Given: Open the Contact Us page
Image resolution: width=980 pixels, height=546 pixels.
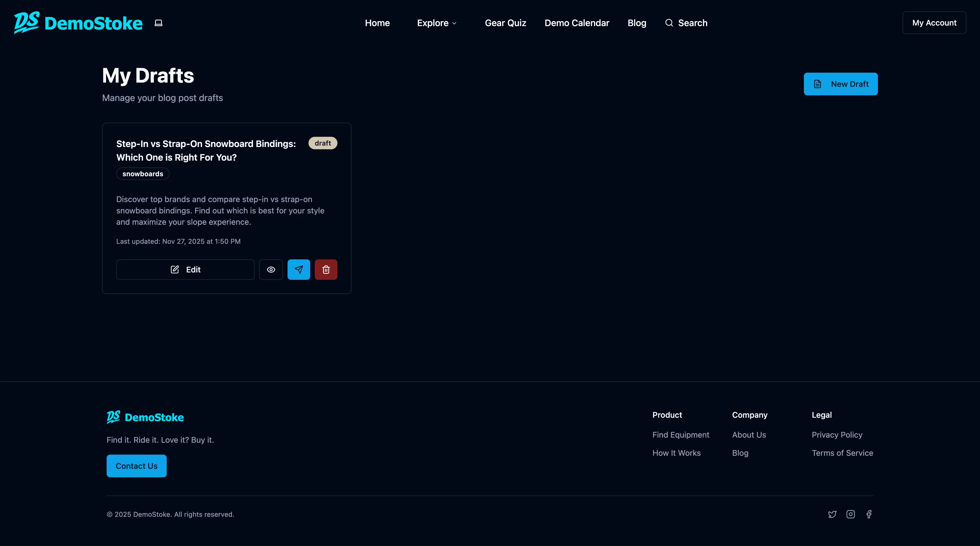Looking at the screenshot, I should click(x=136, y=466).
